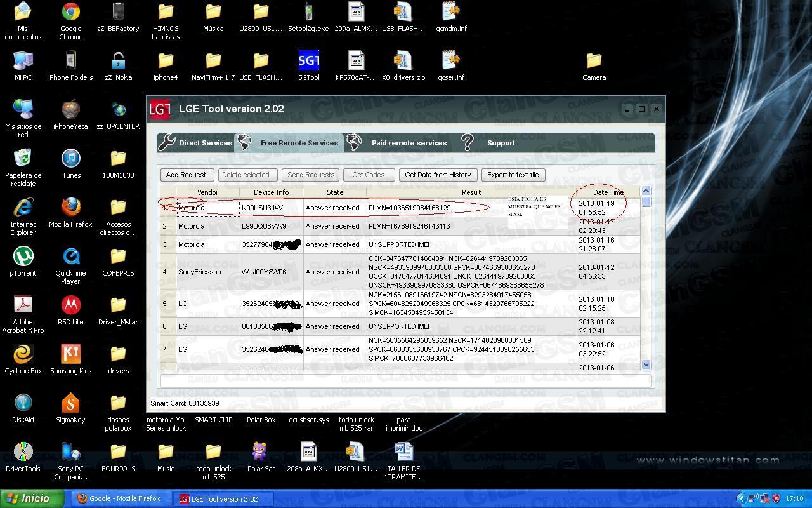
Task: Open the iPhone Folders desktop icon
Action: 70,66
